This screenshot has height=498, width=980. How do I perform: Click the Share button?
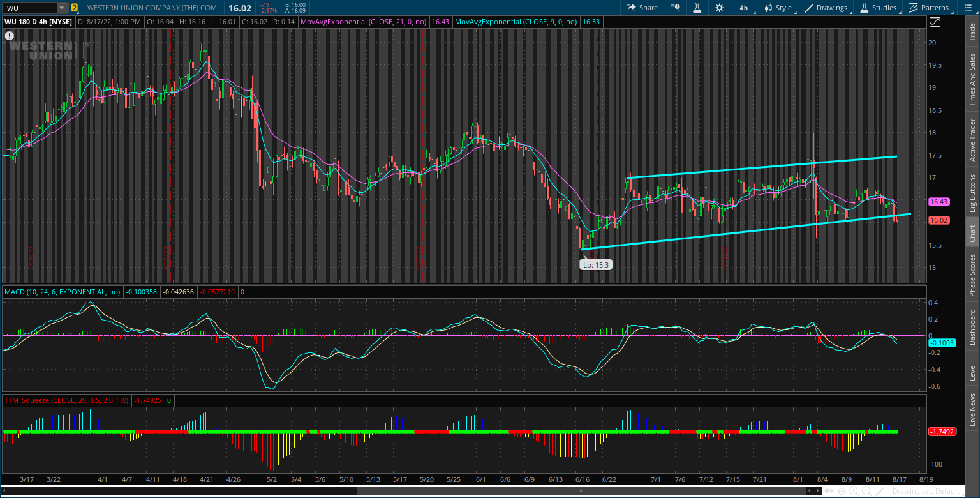(x=642, y=8)
